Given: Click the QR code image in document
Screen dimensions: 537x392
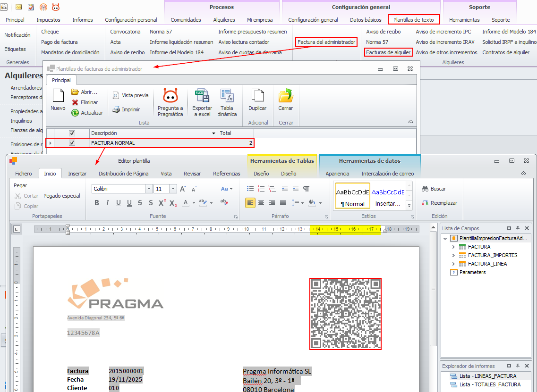Looking at the screenshot, I should pos(345,314).
